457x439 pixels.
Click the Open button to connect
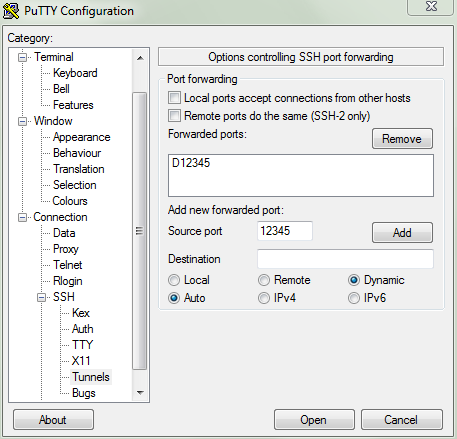(314, 420)
